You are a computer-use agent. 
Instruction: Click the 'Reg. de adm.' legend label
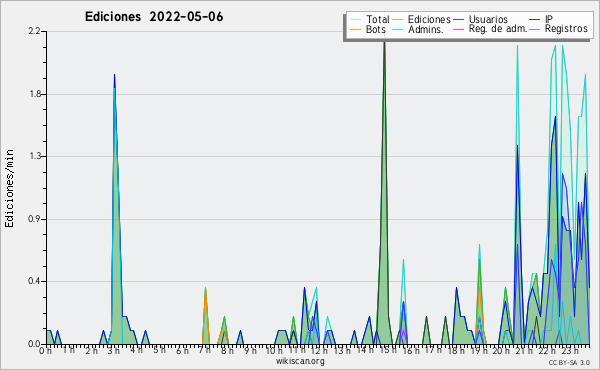pos(498,29)
